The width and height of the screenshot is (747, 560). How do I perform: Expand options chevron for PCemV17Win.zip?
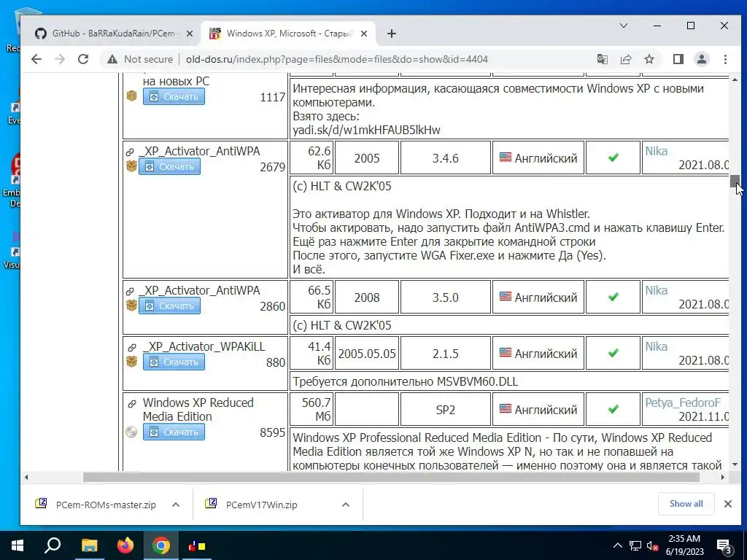tap(346, 505)
